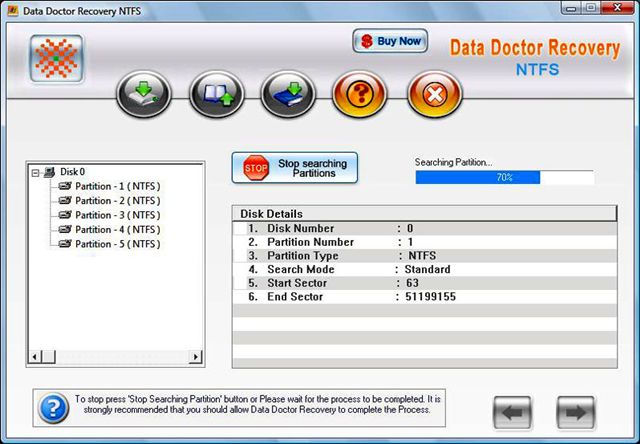Minimize the Data Doctor Recovery window

click(x=572, y=8)
